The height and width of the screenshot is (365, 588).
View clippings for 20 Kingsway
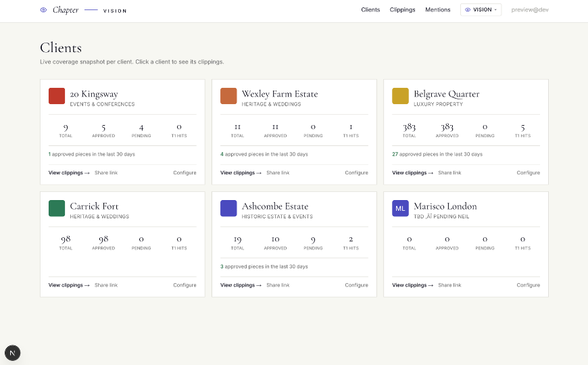[69, 173]
